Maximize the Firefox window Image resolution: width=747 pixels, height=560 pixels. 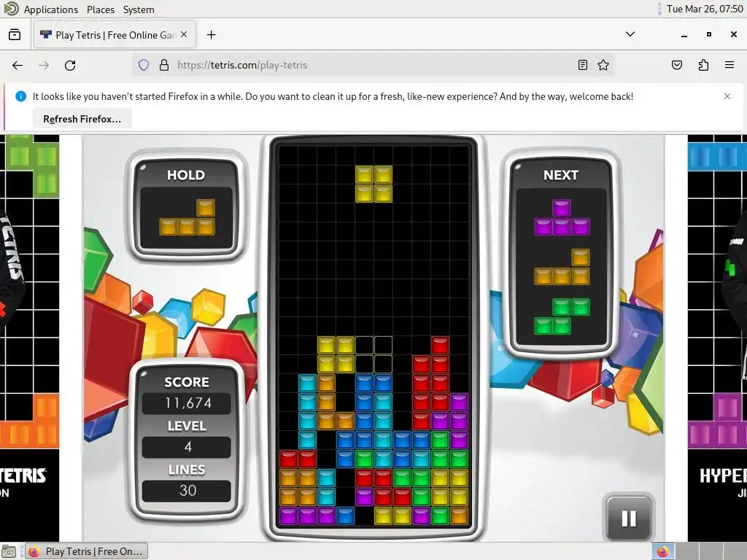point(709,34)
